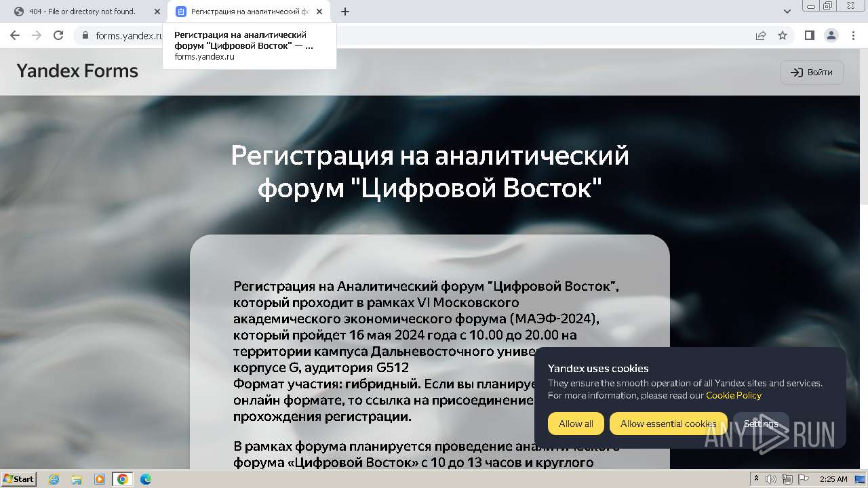Click the form title Регистрация на аналитический форум
This screenshot has width=868, height=488.
click(x=430, y=171)
